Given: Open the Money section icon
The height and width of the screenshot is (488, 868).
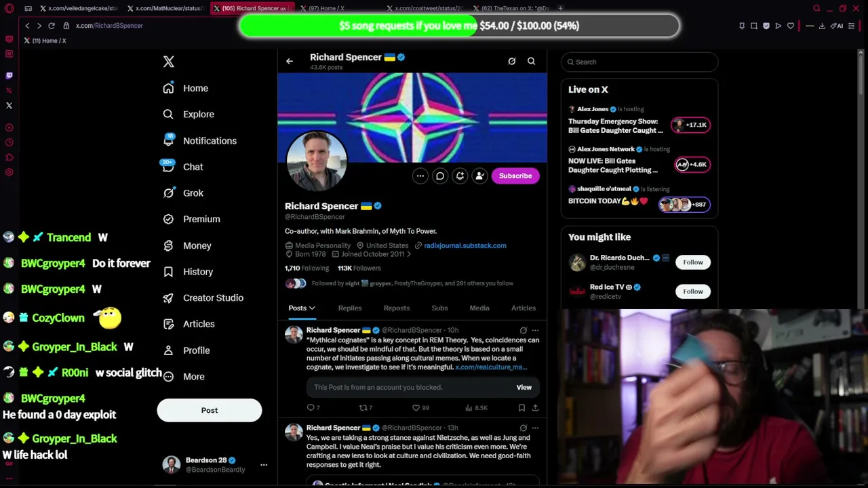Looking at the screenshot, I should tap(168, 245).
